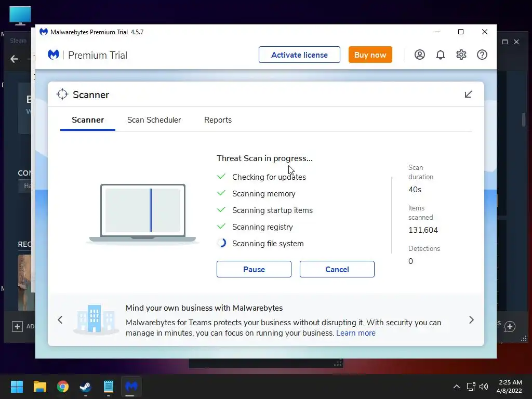This screenshot has width=532, height=399.
Task: Select the Scanner tab
Action: pyautogui.click(x=87, y=120)
